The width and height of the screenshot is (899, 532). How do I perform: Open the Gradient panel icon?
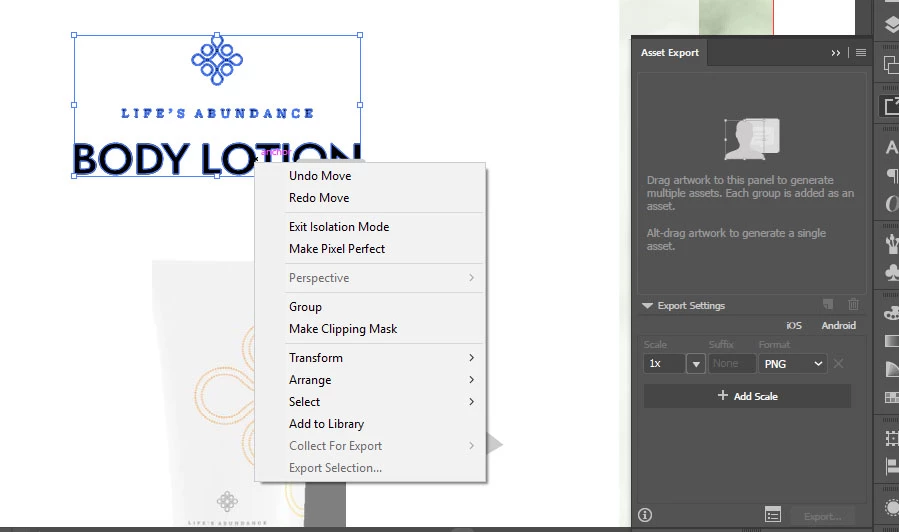click(x=892, y=341)
